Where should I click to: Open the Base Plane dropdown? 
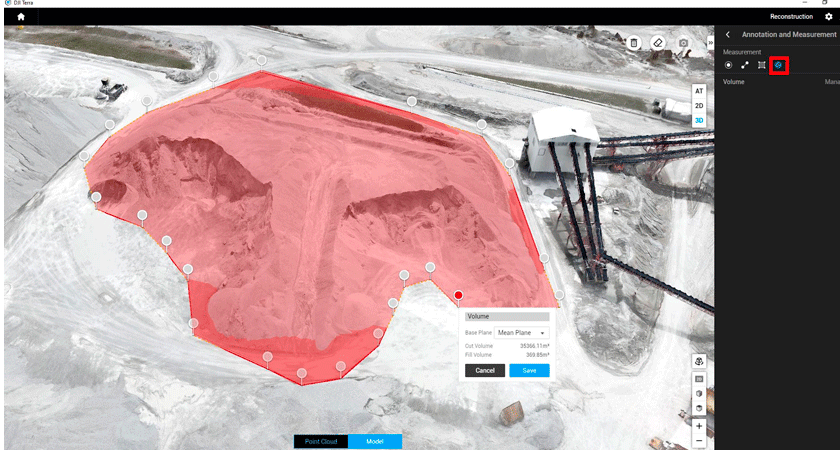[522, 332]
